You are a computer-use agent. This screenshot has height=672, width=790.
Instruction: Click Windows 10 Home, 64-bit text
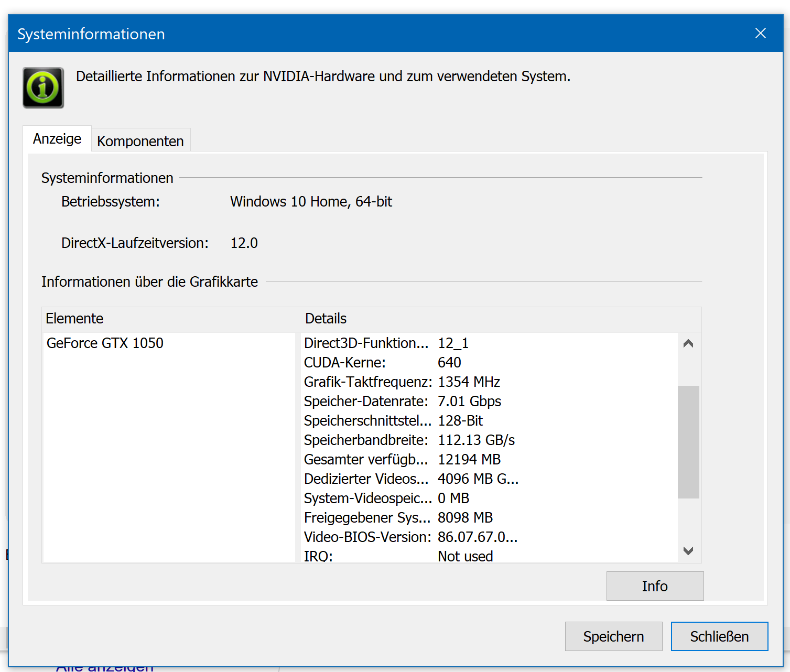tap(311, 201)
